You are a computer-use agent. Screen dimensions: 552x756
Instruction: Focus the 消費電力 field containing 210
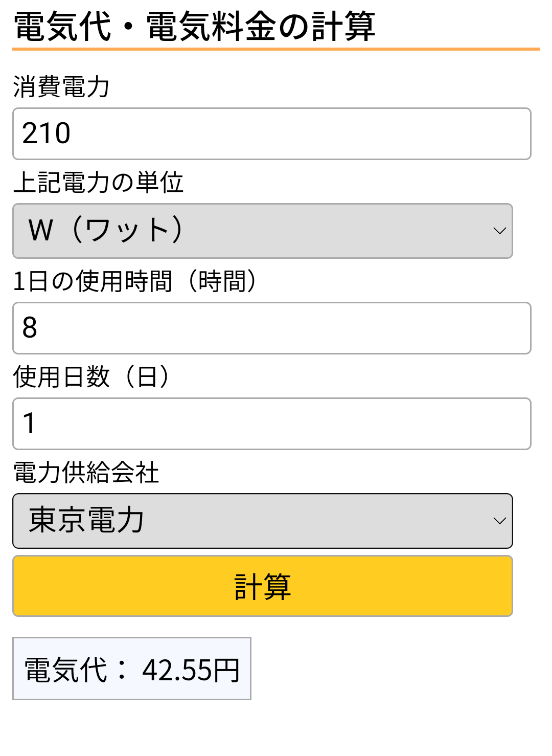[272, 134]
